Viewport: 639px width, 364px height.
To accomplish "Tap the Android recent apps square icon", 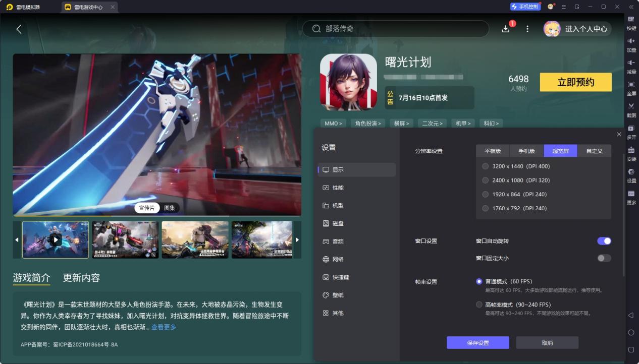I will (631, 349).
